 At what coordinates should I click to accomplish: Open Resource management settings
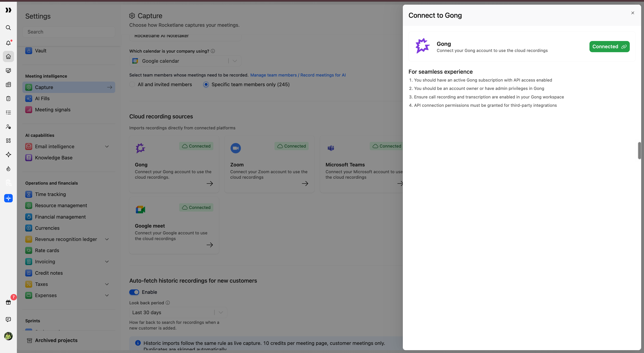[69, 205]
